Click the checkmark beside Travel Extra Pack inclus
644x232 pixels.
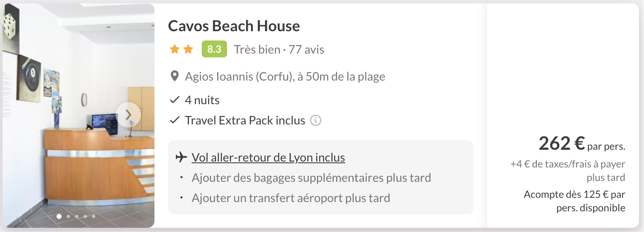(175, 121)
